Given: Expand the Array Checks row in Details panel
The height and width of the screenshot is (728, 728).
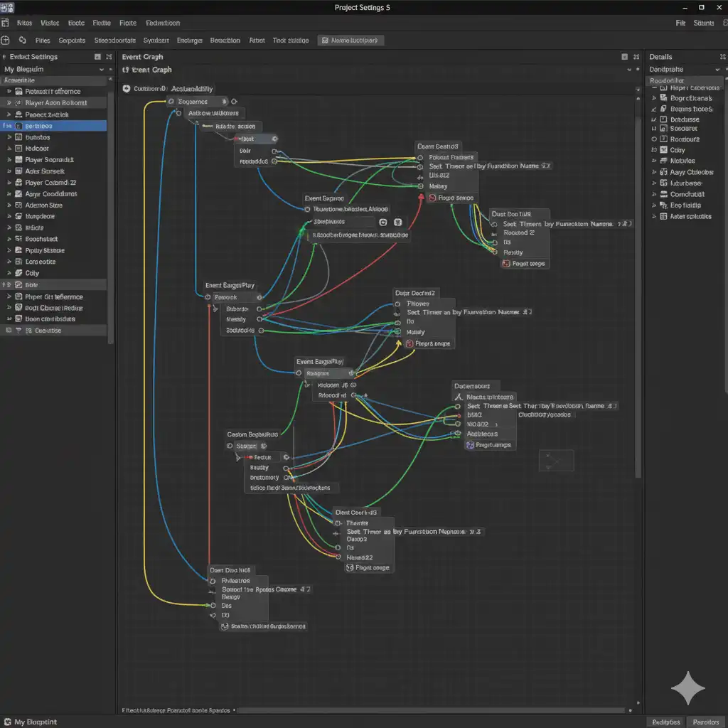Looking at the screenshot, I should 654,172.
